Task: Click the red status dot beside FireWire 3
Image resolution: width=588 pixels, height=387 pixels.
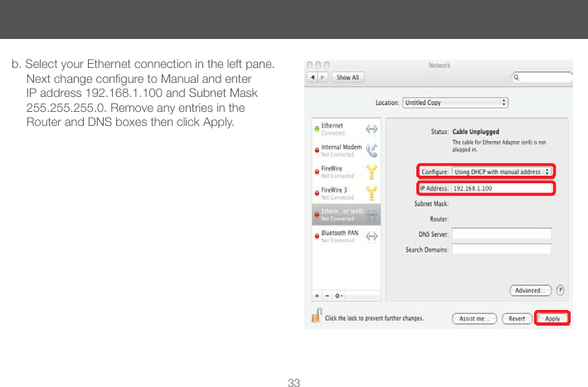Action: [317, 193]
